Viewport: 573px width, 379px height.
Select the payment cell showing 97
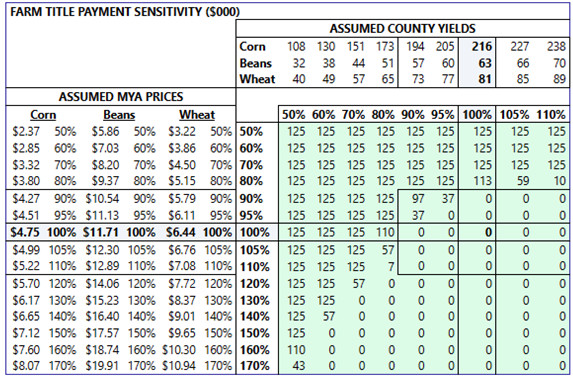coord(418,199)
